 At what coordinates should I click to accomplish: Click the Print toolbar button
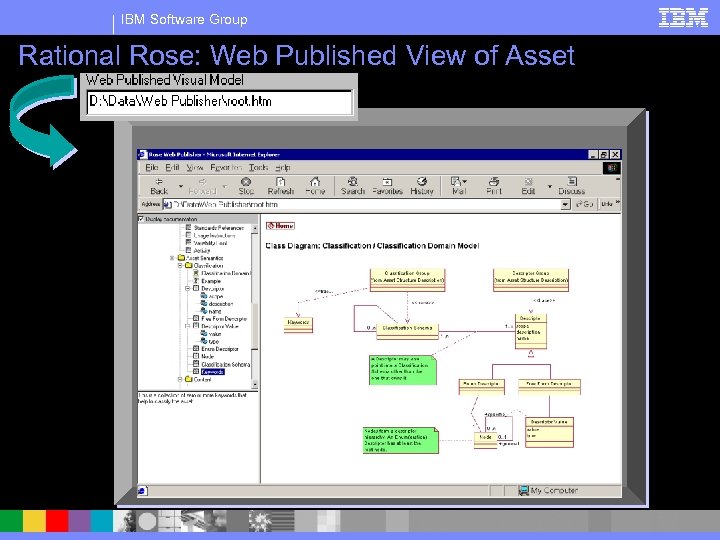tap(494, 186)
